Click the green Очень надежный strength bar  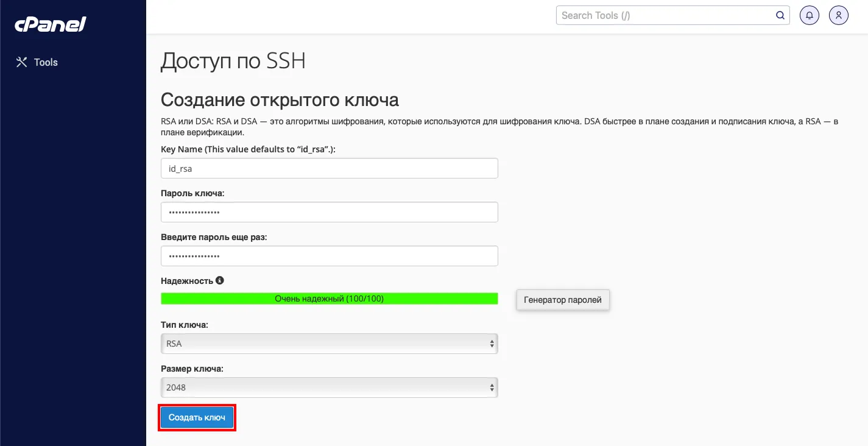[330, 299]
